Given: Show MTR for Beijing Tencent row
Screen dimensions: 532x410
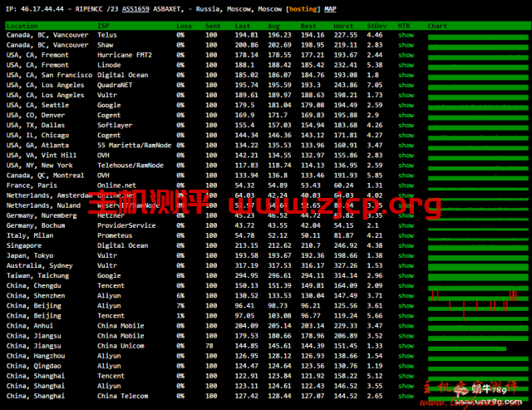Looking at the screenshot, I should 406,316.
